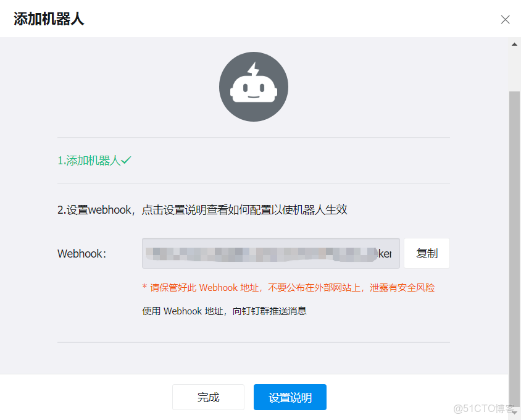Click the robot avatar icon
Viewport: 521px width, 420px height.
[254, 86]
